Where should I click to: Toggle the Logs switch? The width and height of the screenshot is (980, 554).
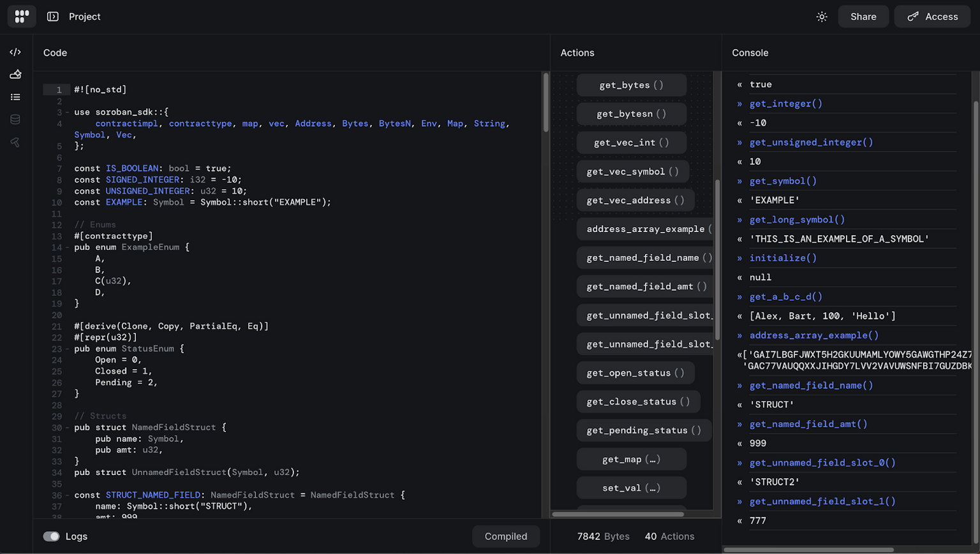click(51, 536)
